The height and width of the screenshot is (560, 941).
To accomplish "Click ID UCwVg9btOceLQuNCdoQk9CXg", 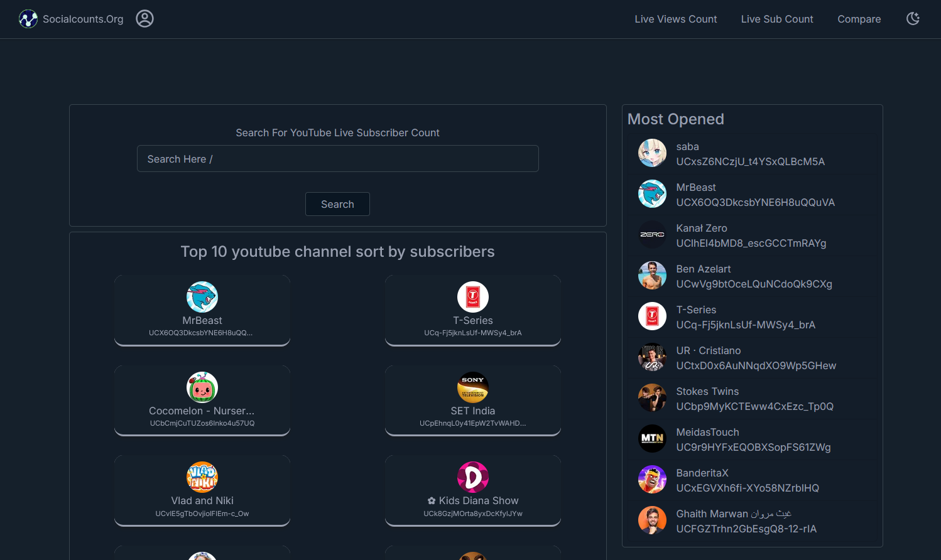I will pos(754,284).
